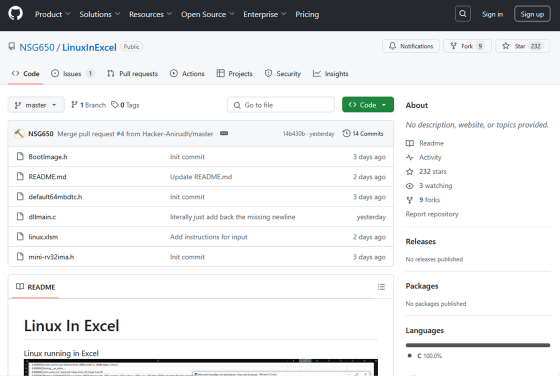Viewport: 560px width, 376px height.
Task: Click the LinuxInExcel repository name link
Action: point(89,47)
